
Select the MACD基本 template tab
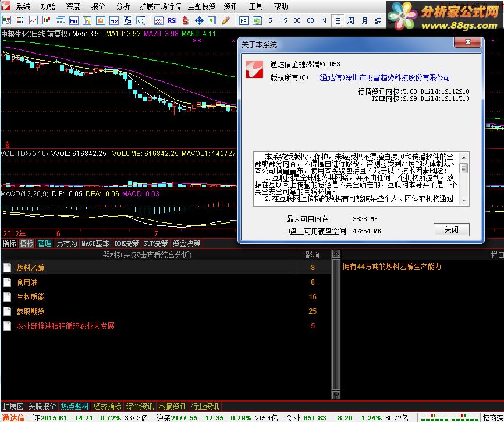pos(95,243)
